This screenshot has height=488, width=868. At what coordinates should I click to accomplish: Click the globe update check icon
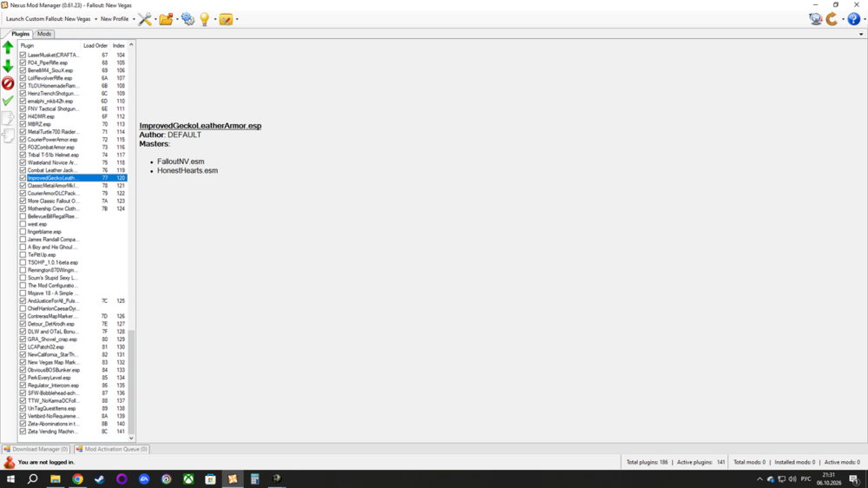(815, 19)
